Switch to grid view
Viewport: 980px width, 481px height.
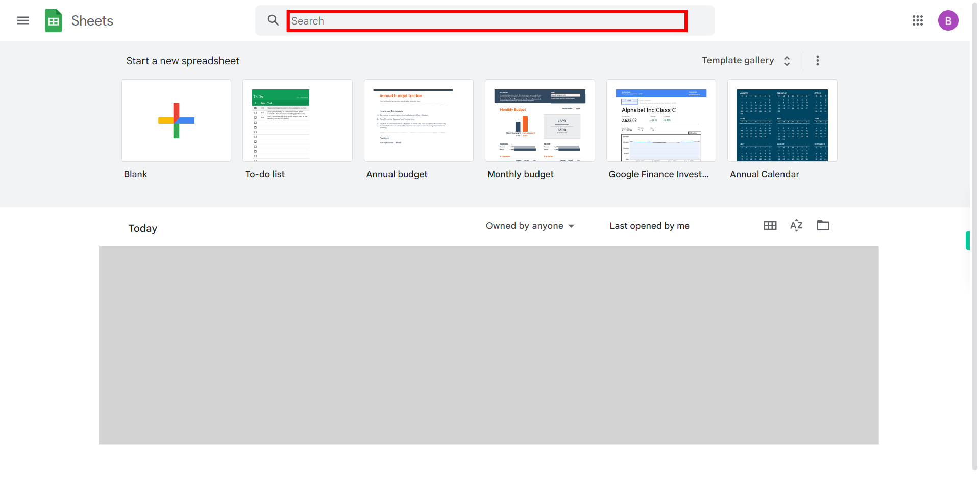pos(770,225)
